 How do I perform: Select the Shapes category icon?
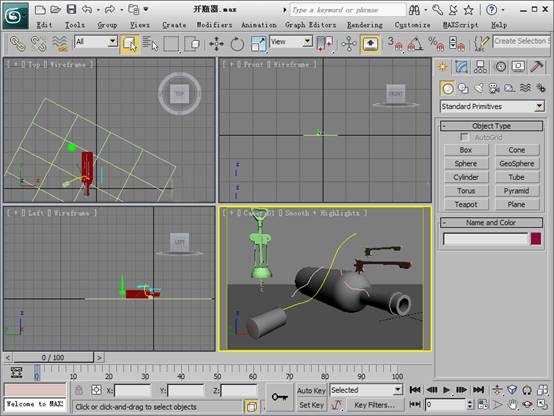coord(463,88)
